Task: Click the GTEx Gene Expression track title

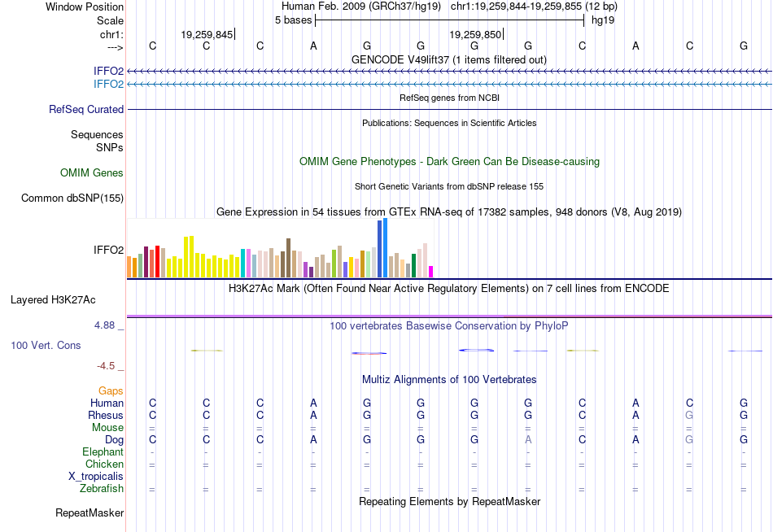Action: pyautogui.click(x=449, y=212)
